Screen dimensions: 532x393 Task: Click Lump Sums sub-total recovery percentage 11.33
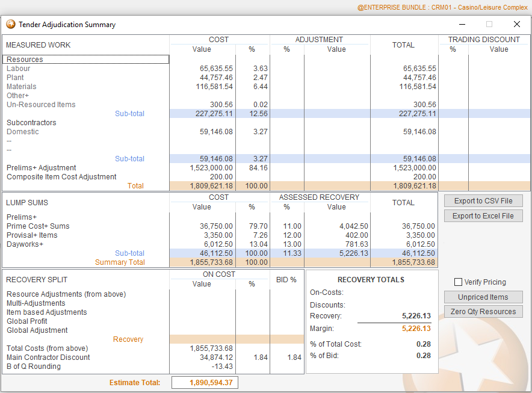pyautogui.click(x=292, y=253)
